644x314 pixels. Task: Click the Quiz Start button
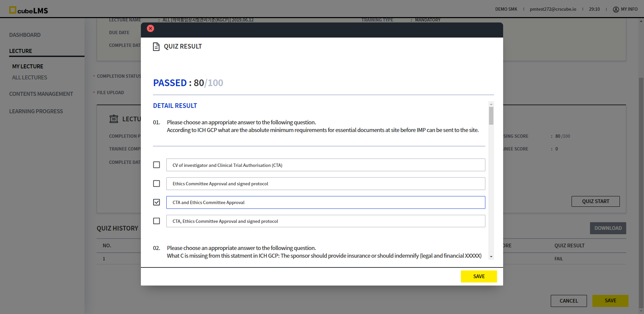coord(595,201)
